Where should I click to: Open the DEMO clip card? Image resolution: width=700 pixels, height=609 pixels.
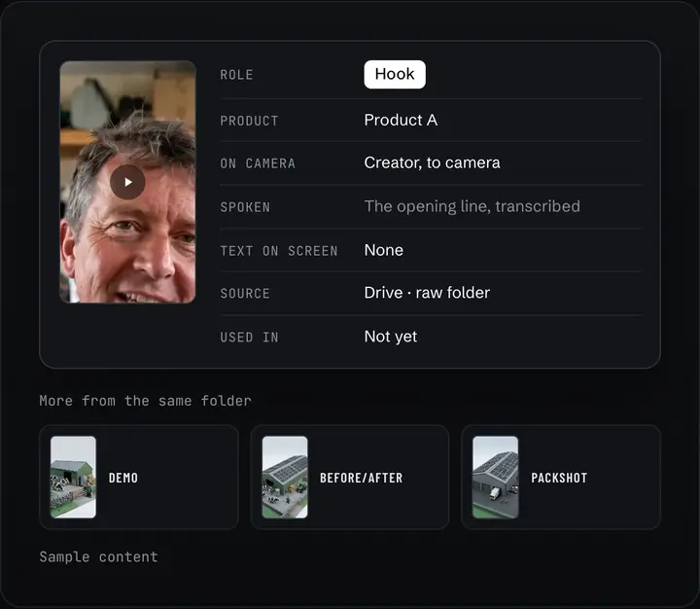point(139,478)
